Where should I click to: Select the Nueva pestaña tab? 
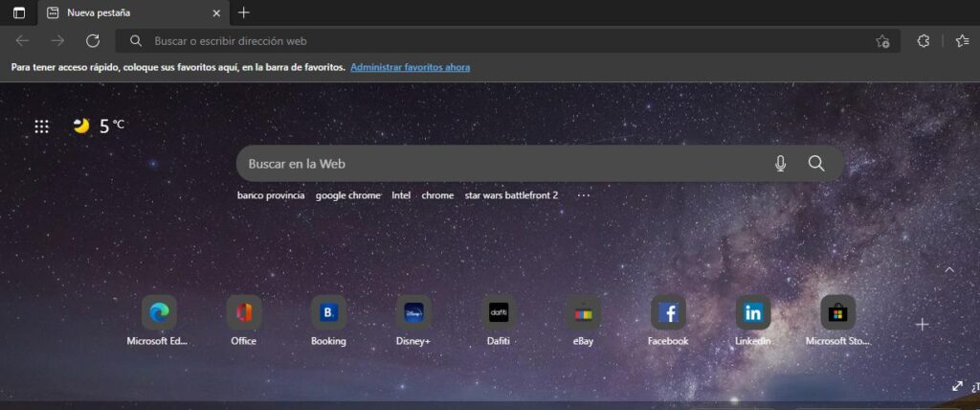[x=124, y=12]
